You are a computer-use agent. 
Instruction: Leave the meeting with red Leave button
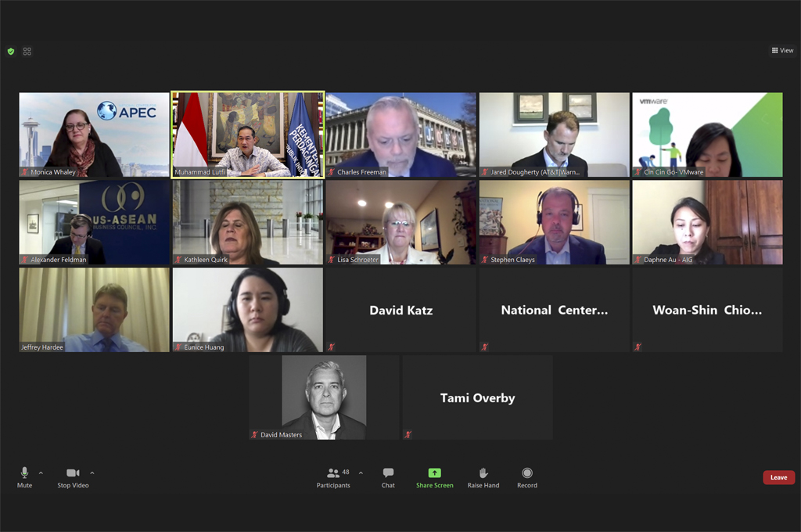click(778, 477)
